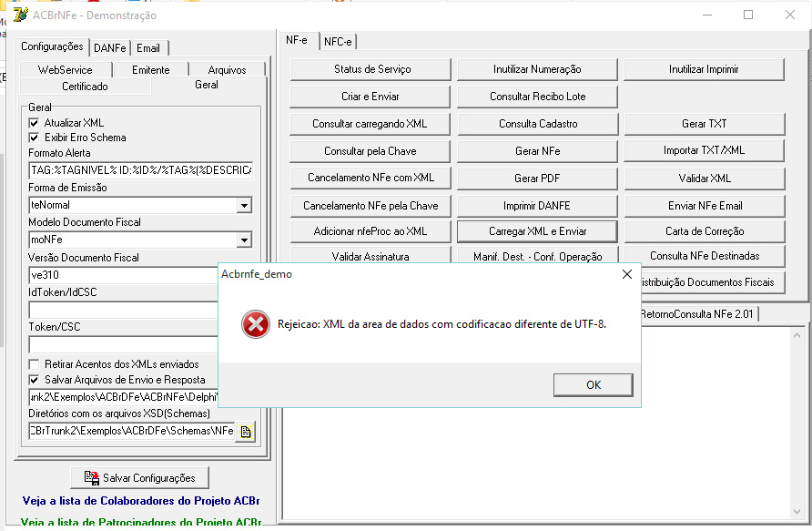Click the XSD Schemas directory path field

(x=131, y=431)
